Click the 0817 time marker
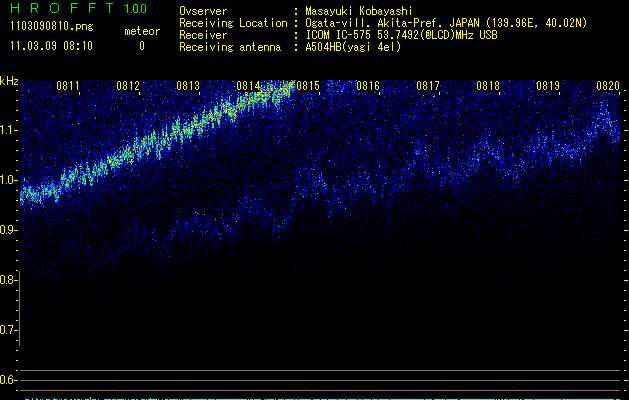629x400 pixels. pyautogui.click(x=428, y=85)
